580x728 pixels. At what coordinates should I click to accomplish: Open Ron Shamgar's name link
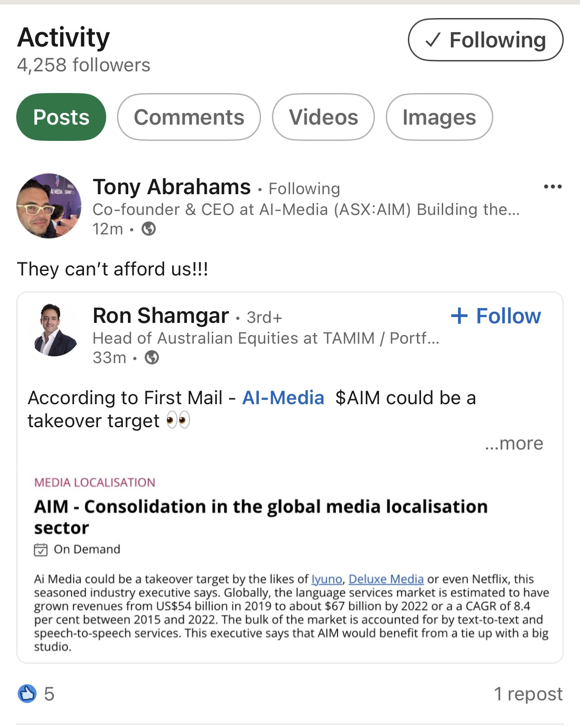tap(161, 316)
